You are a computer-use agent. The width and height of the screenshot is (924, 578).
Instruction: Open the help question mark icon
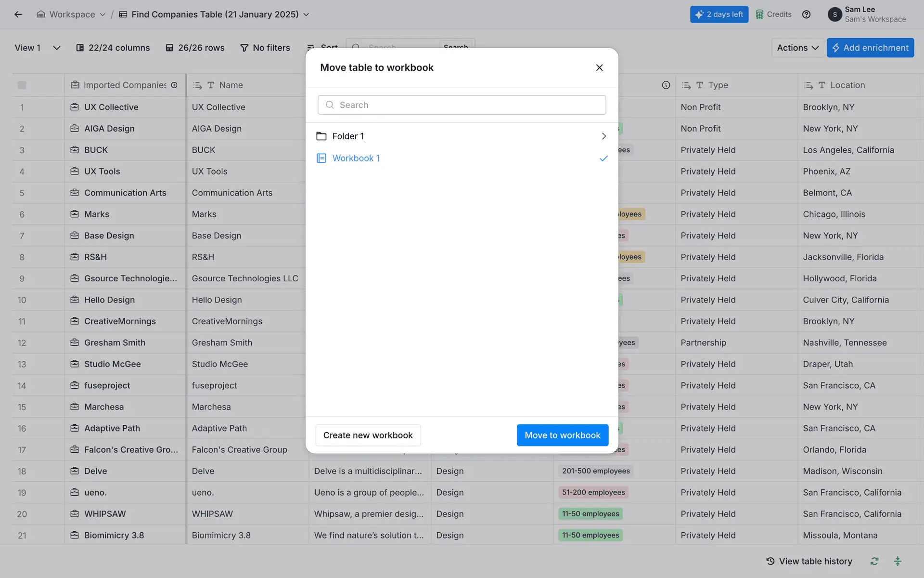[x=807, y=14]
